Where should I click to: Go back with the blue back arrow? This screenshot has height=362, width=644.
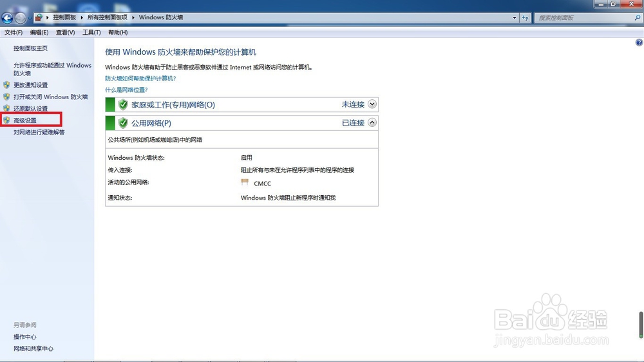(7, 17)
